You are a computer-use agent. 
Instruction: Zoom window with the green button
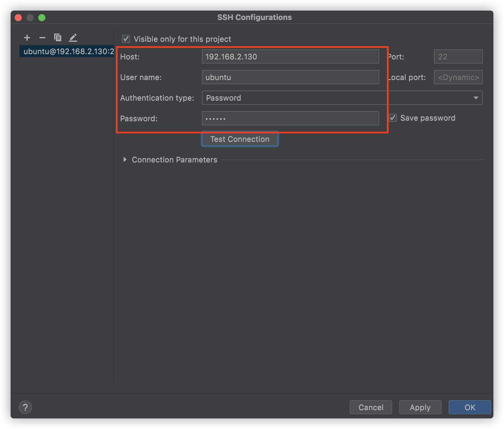[x=42, y=18]
